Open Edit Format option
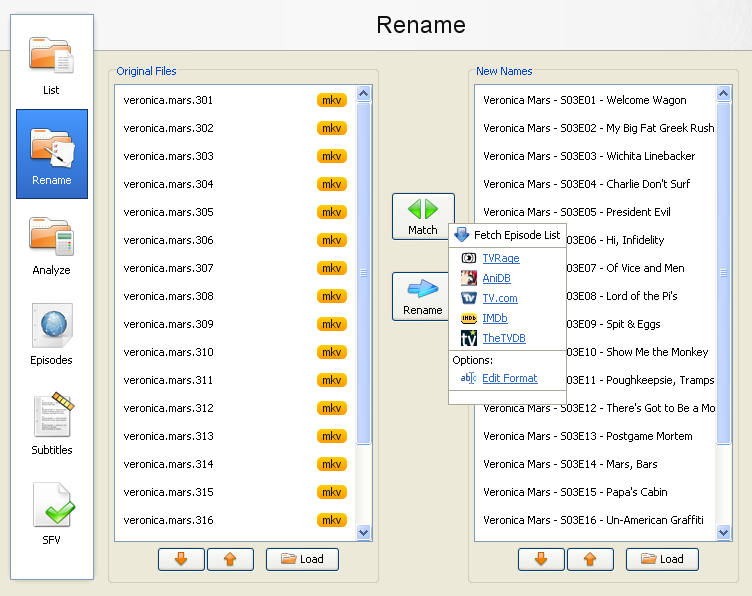The image size is (752, 596). point(509,378)
